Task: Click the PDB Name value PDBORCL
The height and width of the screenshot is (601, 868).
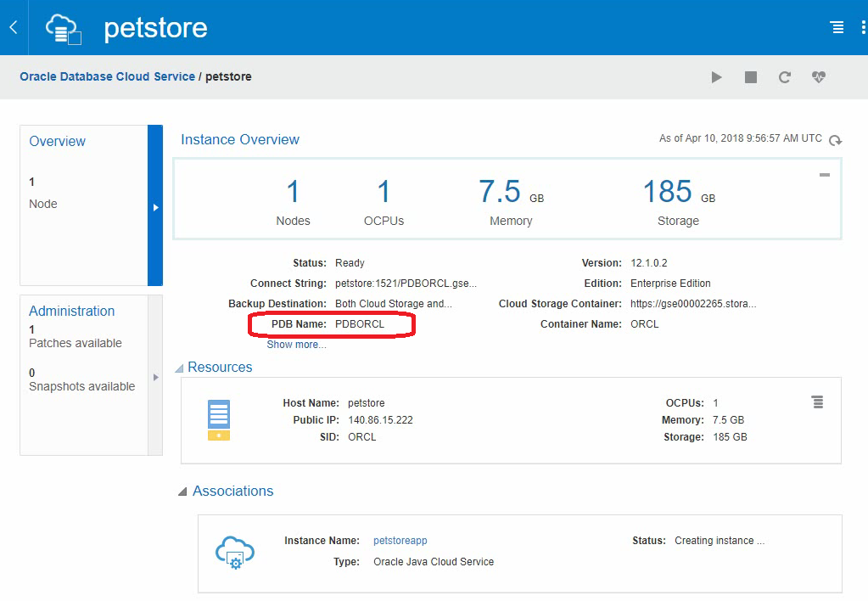Action: pos(359,324)
